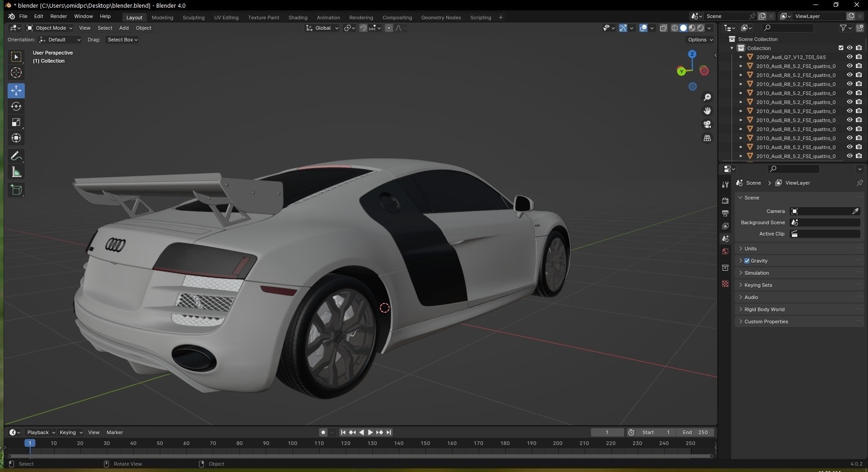Click the zoom view magnifier icon
This screenshot has height=472, width=868.
point(707,97)
